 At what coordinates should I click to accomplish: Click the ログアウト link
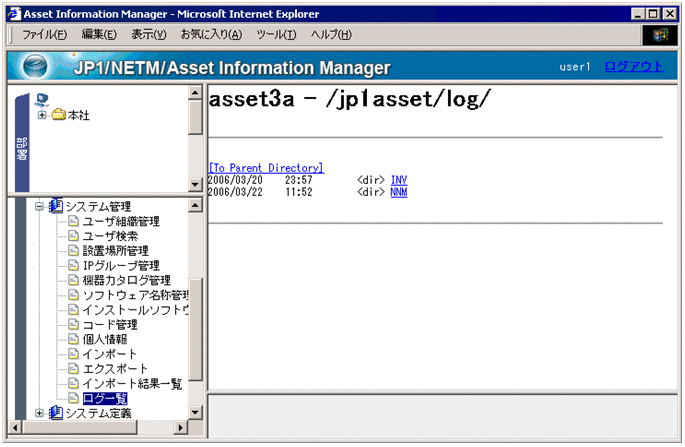(x=634, y=66)
